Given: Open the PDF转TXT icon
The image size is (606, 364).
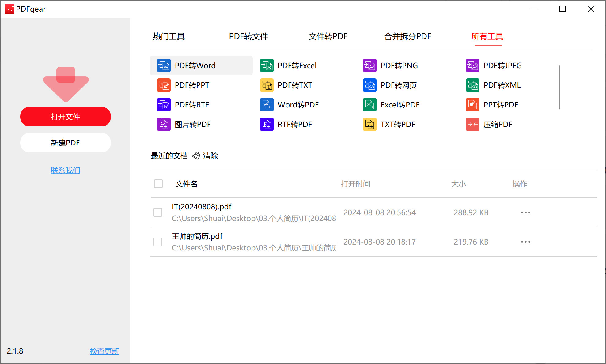Looking at the screenshot, I should pyautogui.click(x=267, y=85).
